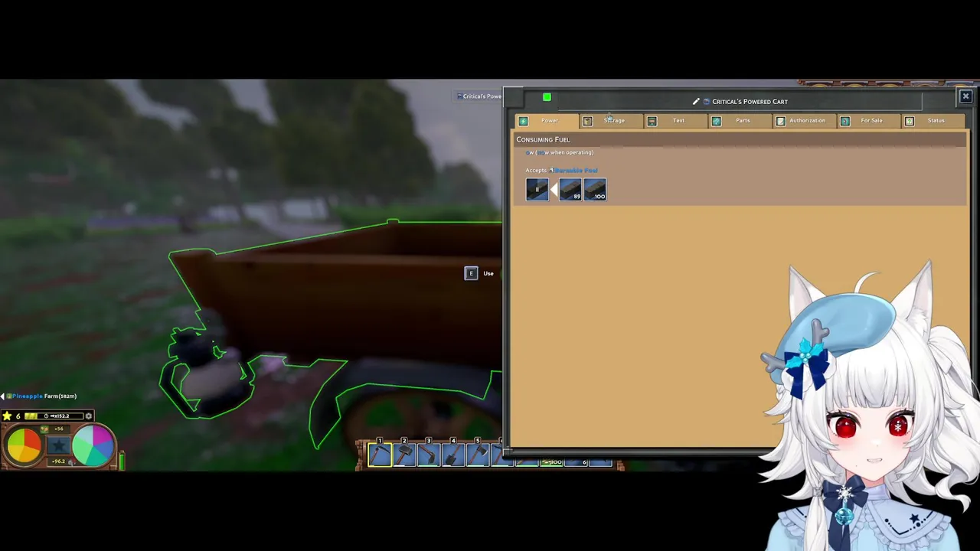The image size is (980, 551).
Task: Select hotbar slot 3 hoe tool
Action: coord(429,455)
